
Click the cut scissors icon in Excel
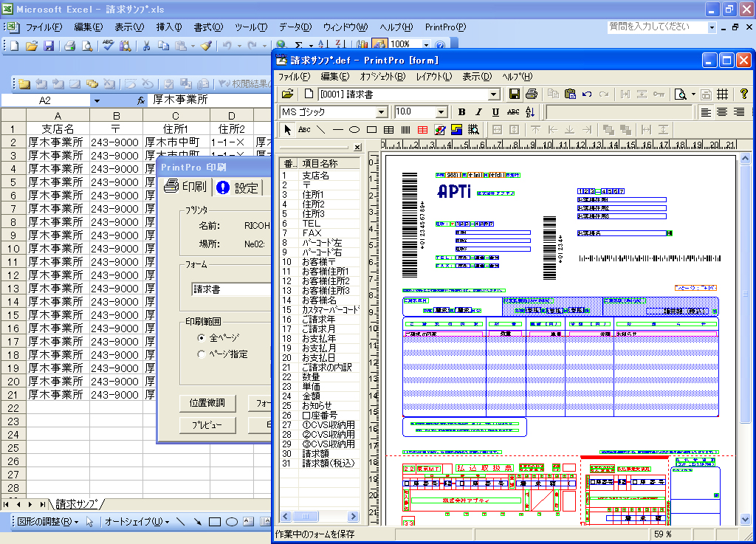[146, 46]
